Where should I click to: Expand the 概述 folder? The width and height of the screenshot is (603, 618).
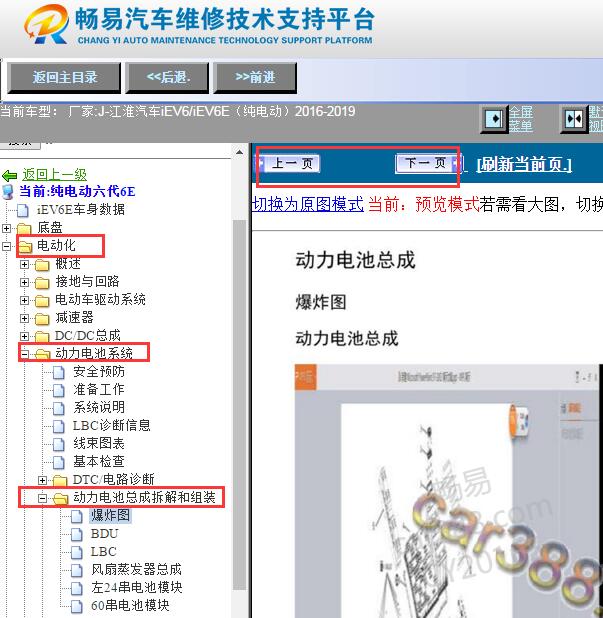[x=24, y=264]
